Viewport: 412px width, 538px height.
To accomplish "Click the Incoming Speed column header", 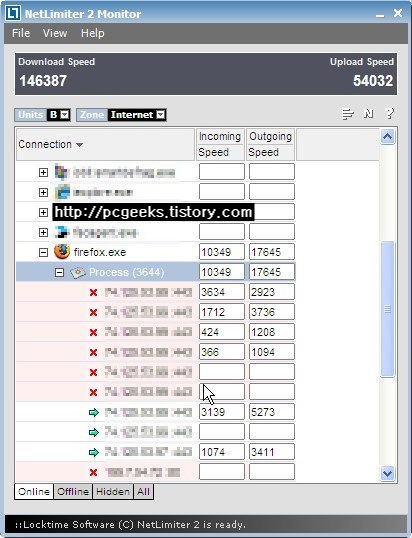I will point(220,144).
